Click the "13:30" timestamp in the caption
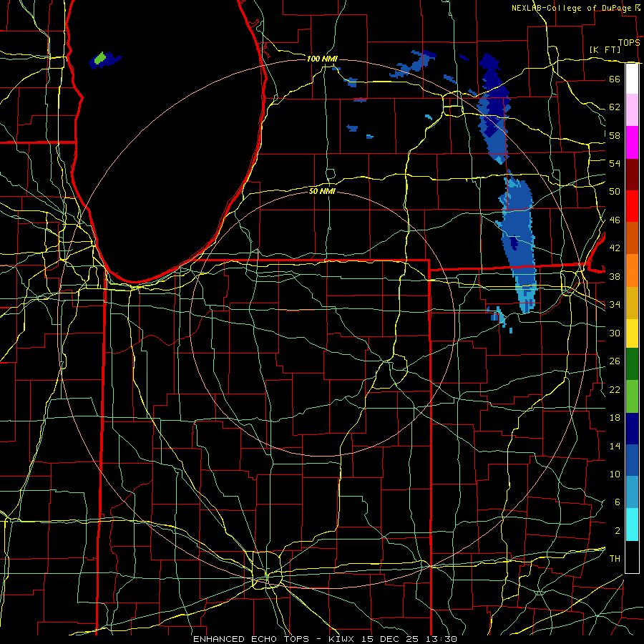This screenshot has height=644, width=644. pos(440,639)
